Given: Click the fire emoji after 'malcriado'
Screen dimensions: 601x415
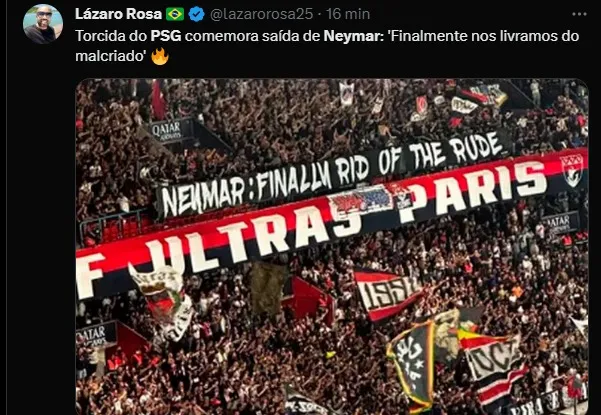Looking at the screenshot, I should [160, 56].
